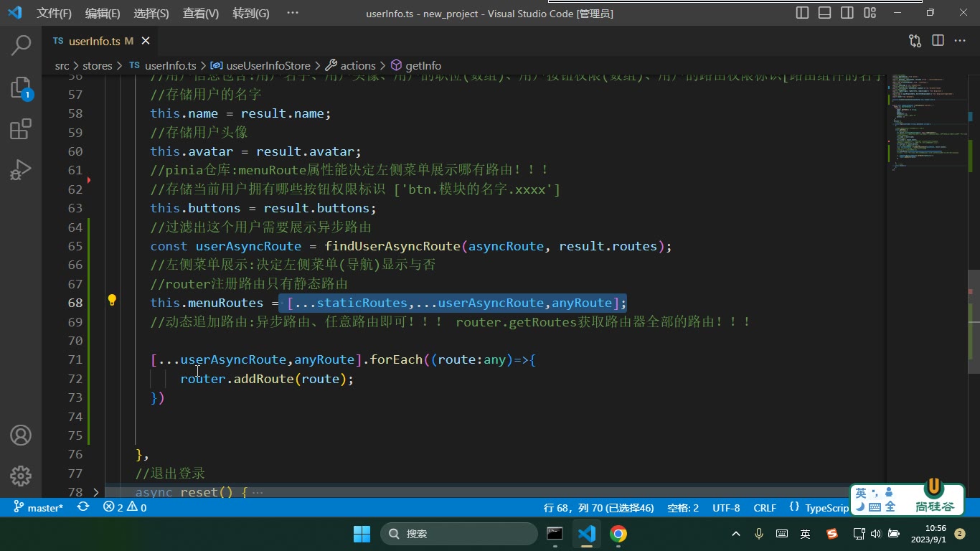Toggle the bottom Panel visibility
Image resolution: width=980 pixels, height=551 pixels.
825,13
